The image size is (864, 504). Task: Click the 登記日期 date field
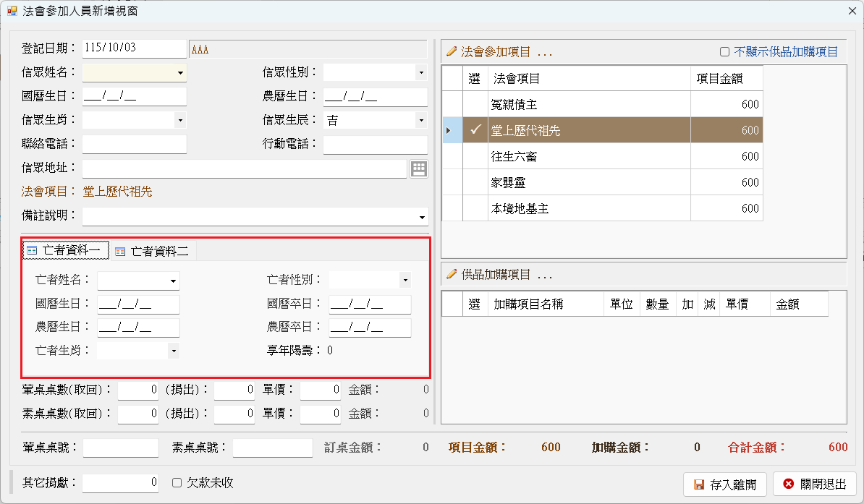coord(135,48)
